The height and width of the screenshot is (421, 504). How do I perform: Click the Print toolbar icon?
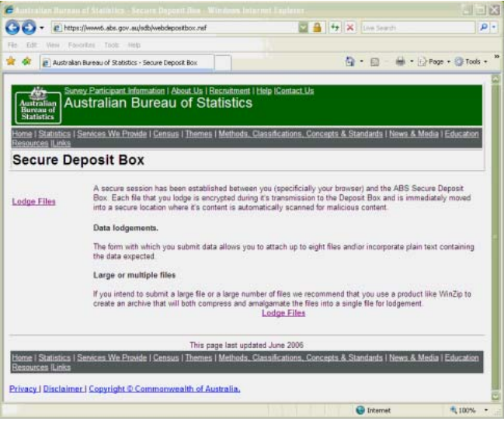pyautogui.click(x=400, y=61)
